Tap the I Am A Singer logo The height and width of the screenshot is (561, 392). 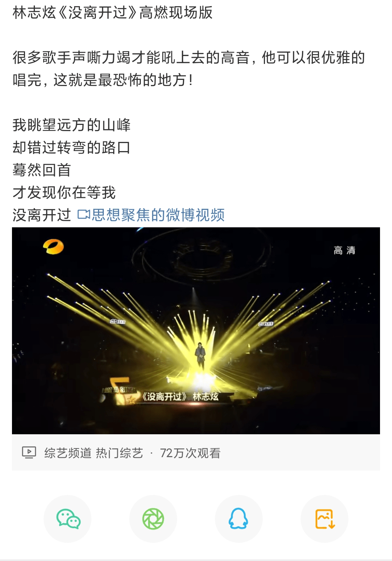[x=119, y=390]
